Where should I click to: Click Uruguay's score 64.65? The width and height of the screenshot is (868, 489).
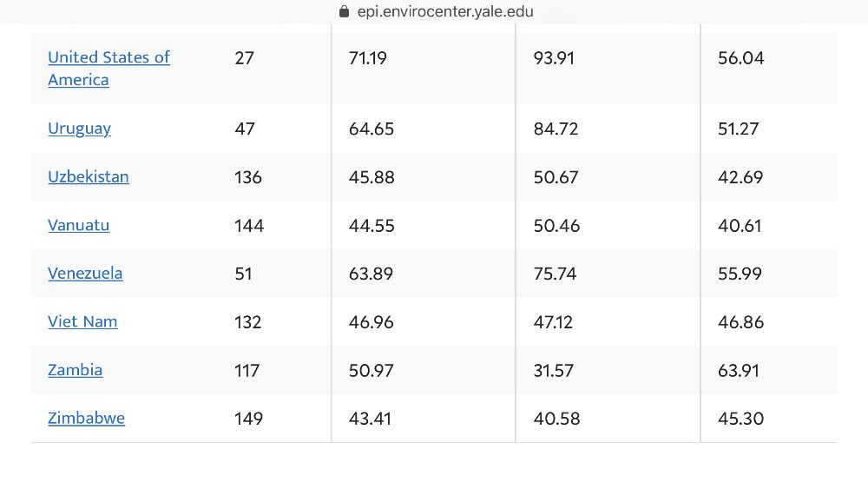coord(372,129)
